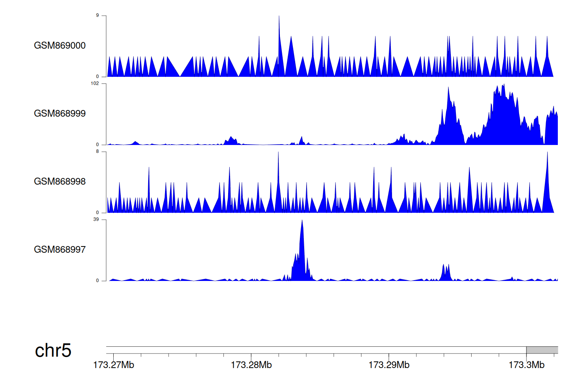Viewport: 588px width, 384px height.
Task: Click the y-axis maximum value 39
Action: [x=96, y=219]
